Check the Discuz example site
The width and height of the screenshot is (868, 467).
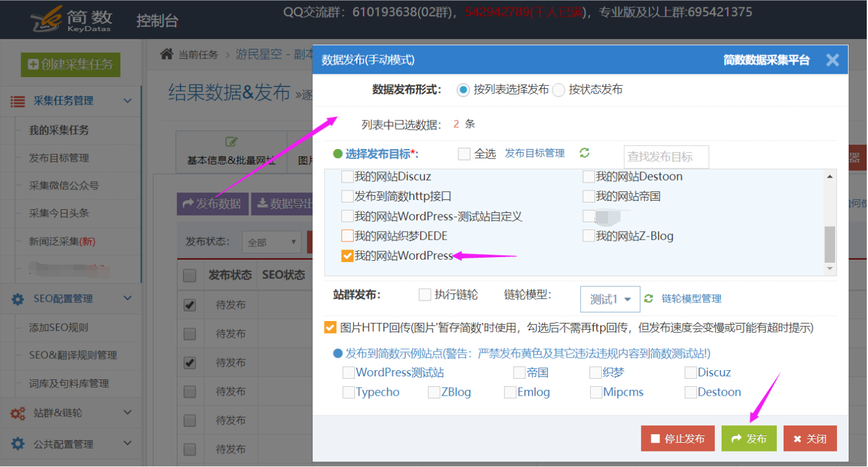tap(691, 373)
